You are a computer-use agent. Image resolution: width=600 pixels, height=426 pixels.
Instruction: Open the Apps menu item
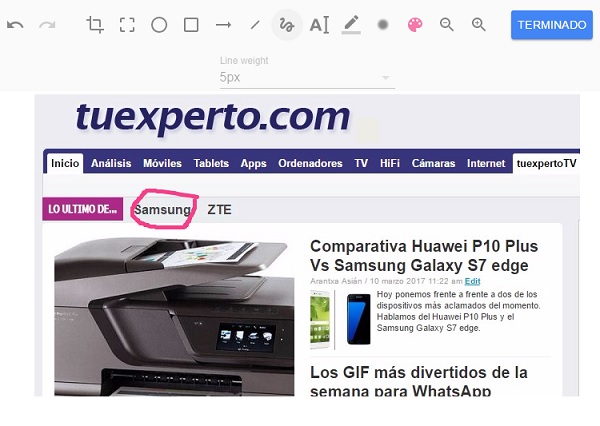tap(253, 163)
